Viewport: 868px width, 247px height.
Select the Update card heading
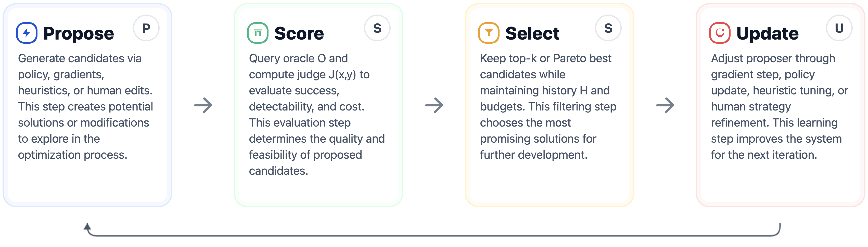tap(767, 33)
